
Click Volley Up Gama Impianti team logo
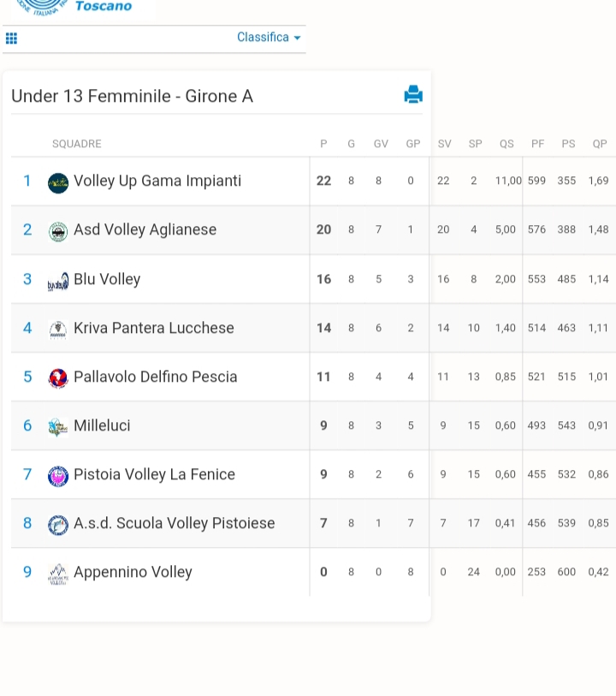58,183
